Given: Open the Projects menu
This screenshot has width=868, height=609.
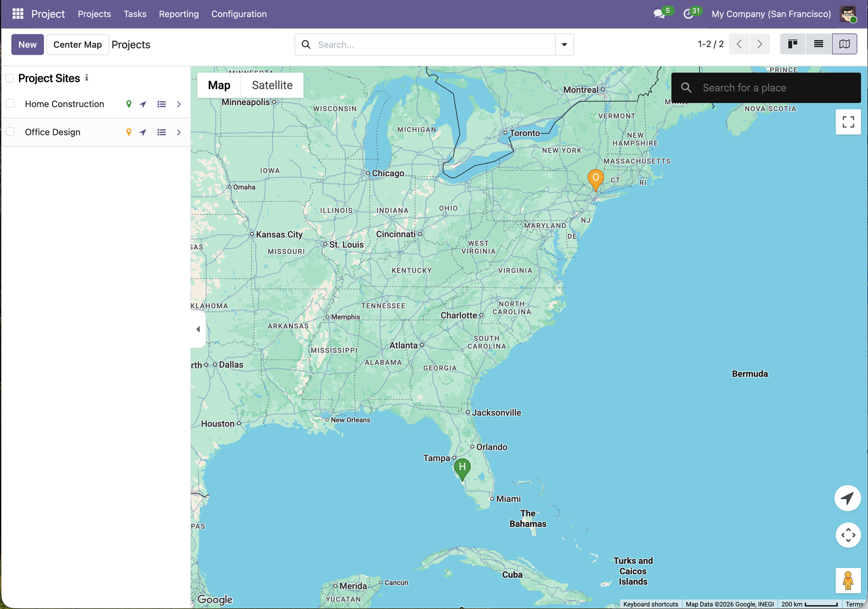Looking at the screenshot, I should [94, 14].
